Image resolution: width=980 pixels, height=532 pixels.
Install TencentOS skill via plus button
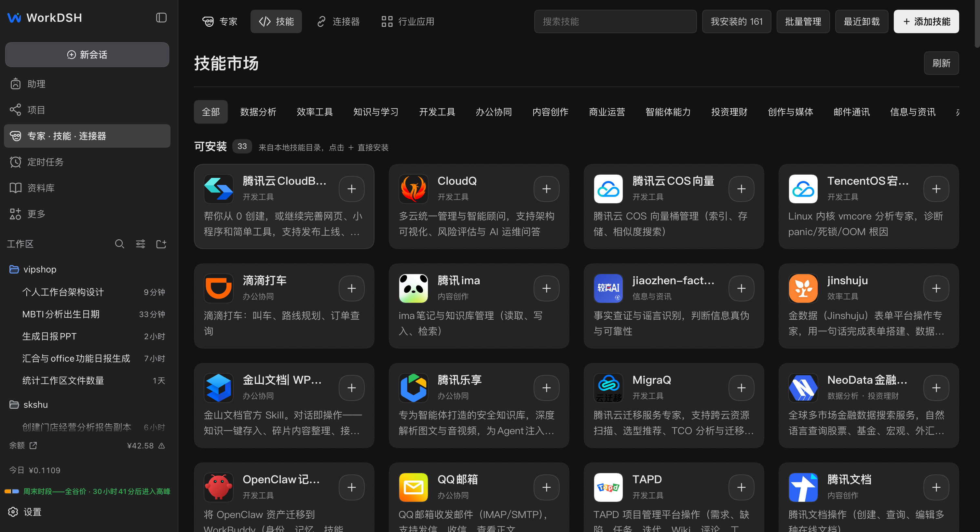(x=936, y=189)
